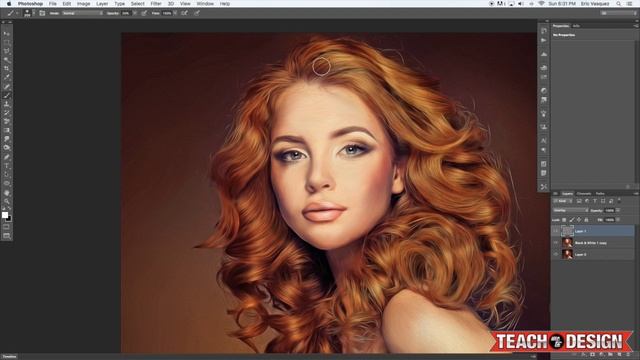Screen dimensions: 640x360
Task: Select the Eyedropper tool
Action: tap(7, 78)
